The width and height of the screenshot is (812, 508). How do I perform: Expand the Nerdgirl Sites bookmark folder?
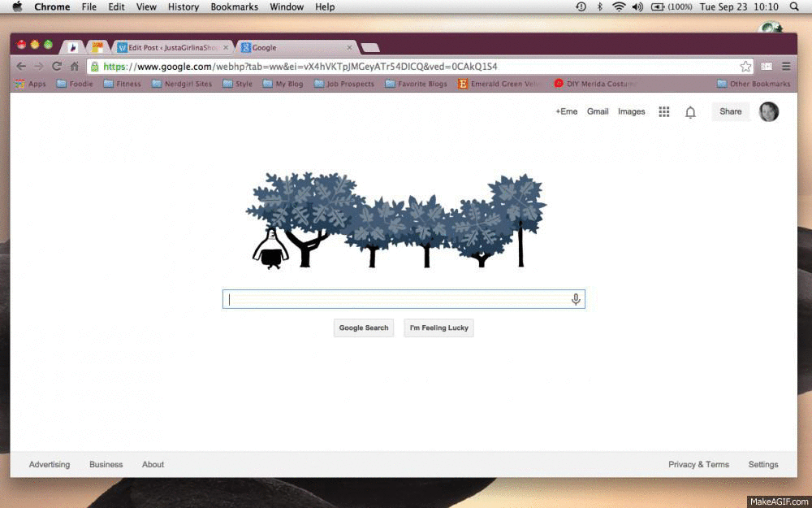(181, 84)
